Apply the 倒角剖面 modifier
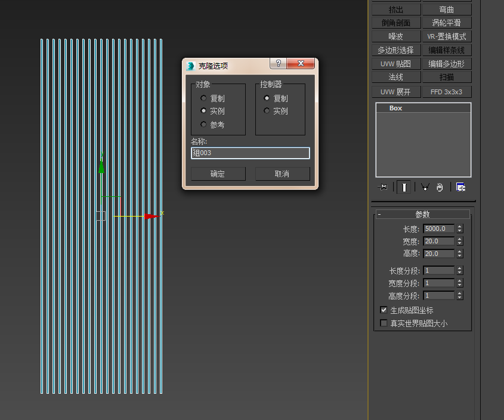 click(396, 23)
